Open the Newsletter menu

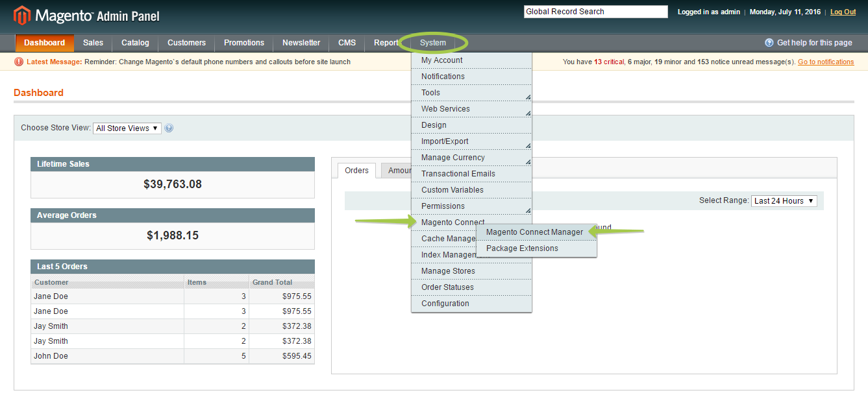(301, 43)
